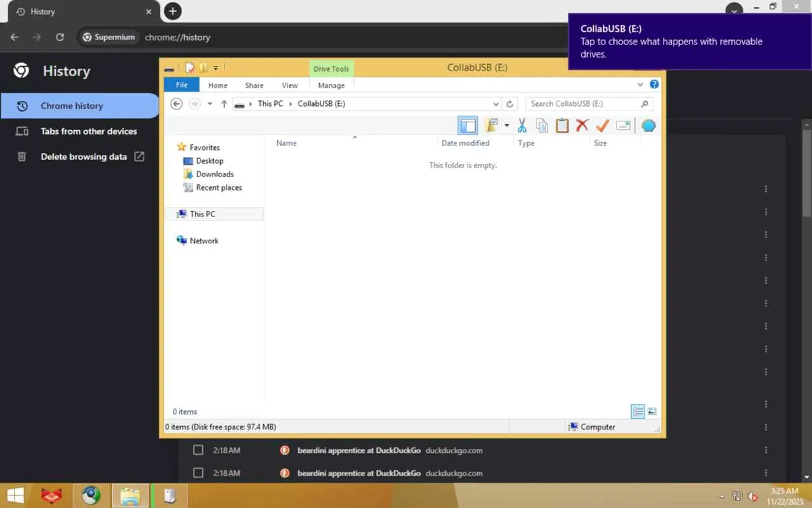
Task: Sort by the Date modified column header
Action: [465, 143]
